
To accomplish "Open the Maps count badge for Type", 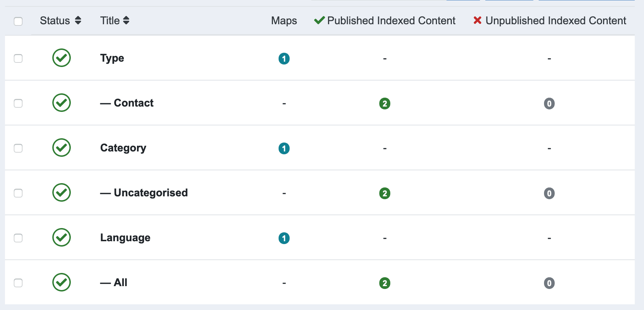I will (x=284, y=58).
